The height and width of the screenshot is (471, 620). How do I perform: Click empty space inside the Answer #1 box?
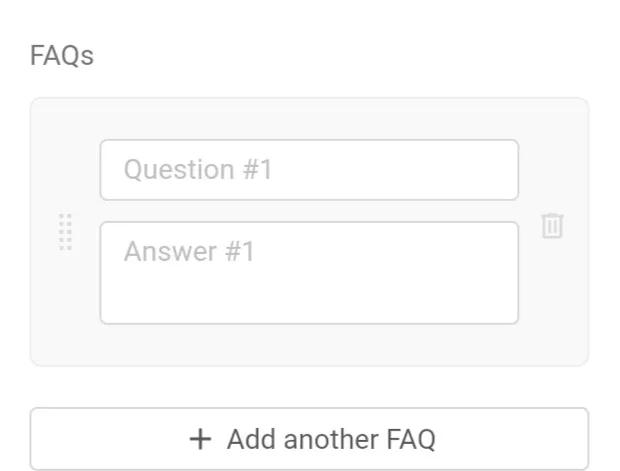click(400, 295)
